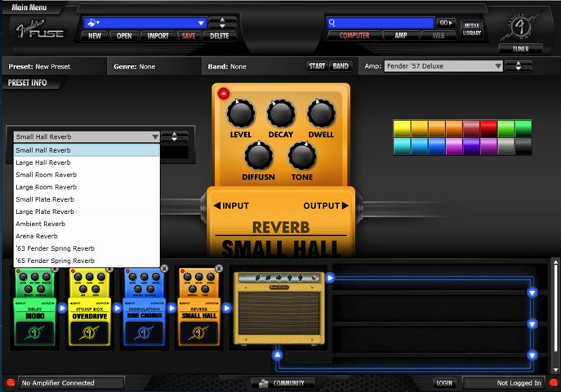Viewport: 561px width, 392px height.
Task: Toggle the red bypass LED on Reverb pedal
Action: (x=224, y=94)
